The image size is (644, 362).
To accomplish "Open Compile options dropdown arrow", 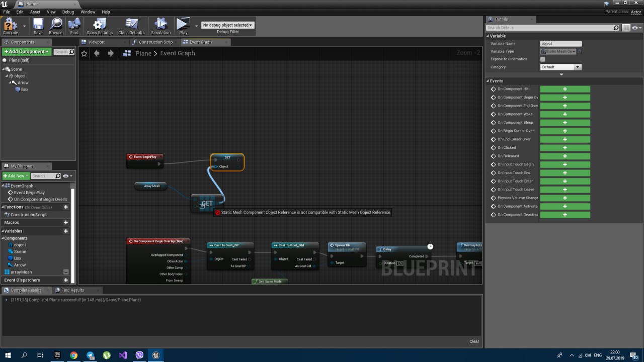I will (x=24, y=26).
